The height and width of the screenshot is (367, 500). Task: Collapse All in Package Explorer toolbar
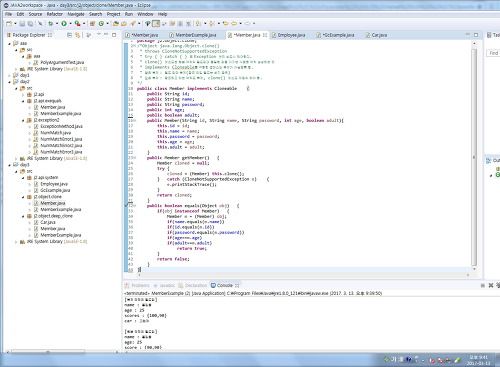pyautogui.click(x=69, y=35)
